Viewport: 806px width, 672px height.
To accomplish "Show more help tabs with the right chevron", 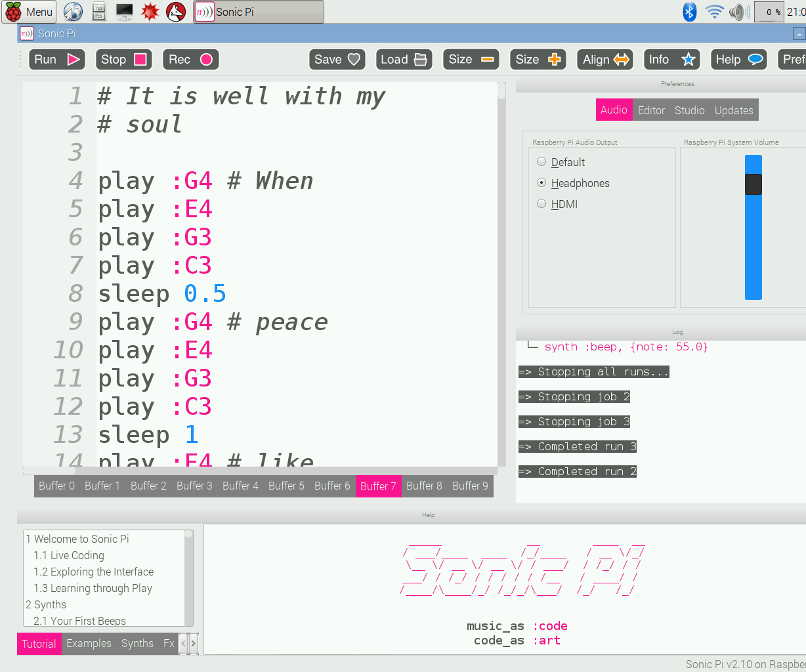I will click(194, 644).
